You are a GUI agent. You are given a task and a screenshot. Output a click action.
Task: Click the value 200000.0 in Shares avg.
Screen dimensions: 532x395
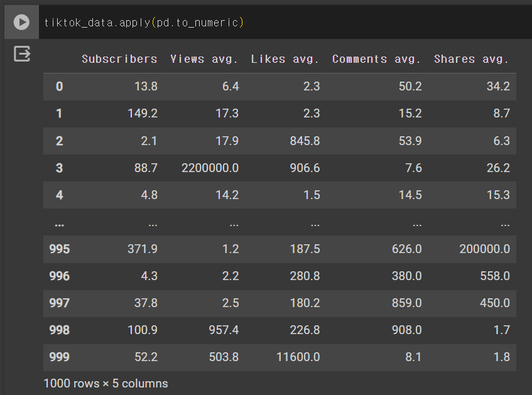(x=484, y=249)
